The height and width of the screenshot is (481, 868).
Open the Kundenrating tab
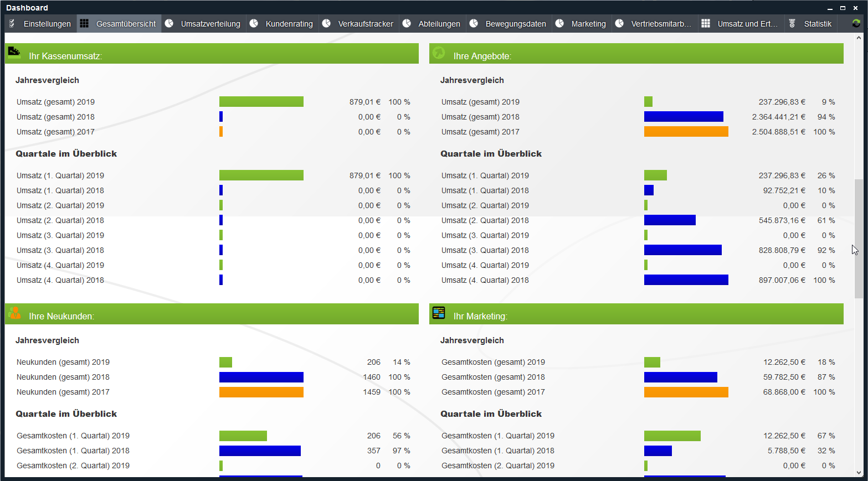(283, 24)
